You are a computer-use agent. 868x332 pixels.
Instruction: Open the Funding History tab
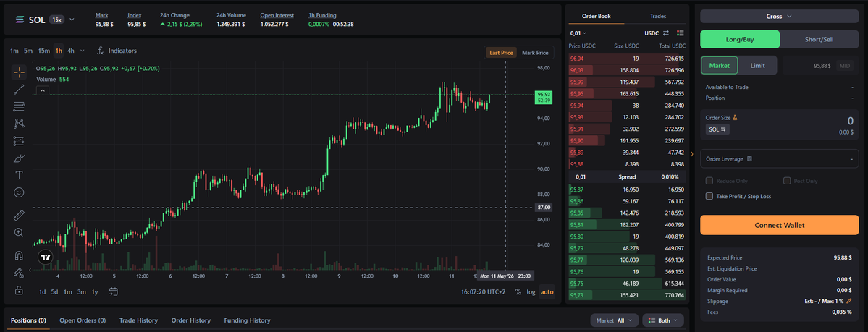tap(247, 320)
